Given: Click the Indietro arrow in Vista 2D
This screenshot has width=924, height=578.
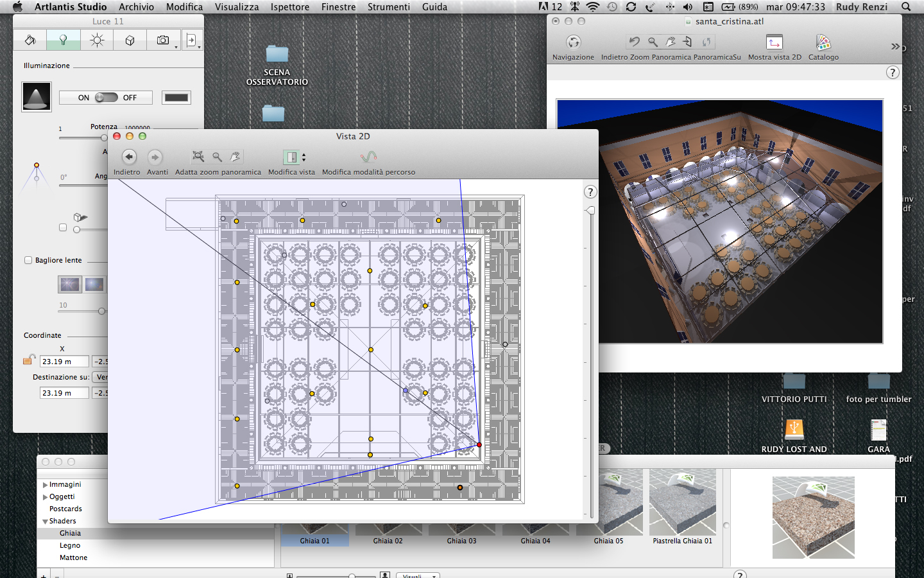Looking at the screenshot, I should (129, 157).
